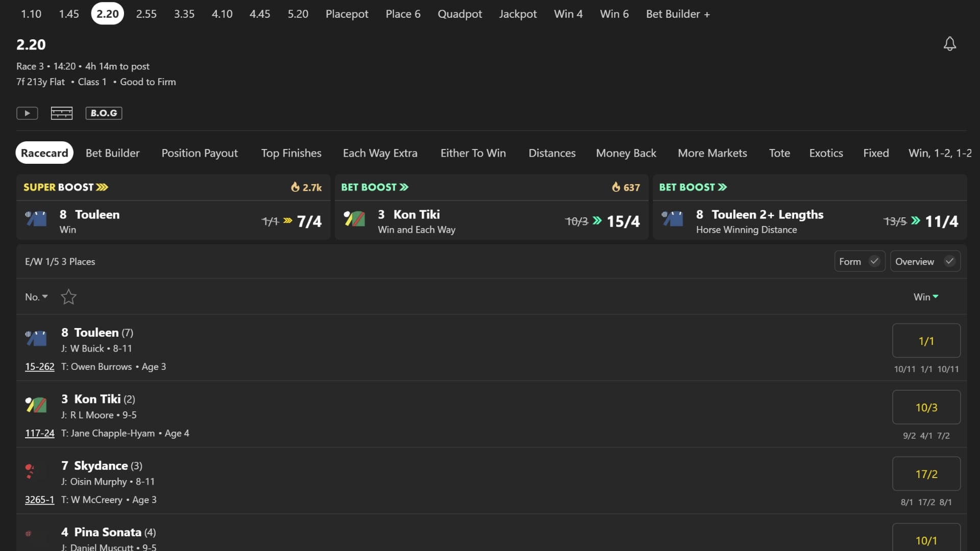Viewport: 980px width, 551px height.
Task: Click the Touleen horse name in runner list
Action: tap(96, 333)
